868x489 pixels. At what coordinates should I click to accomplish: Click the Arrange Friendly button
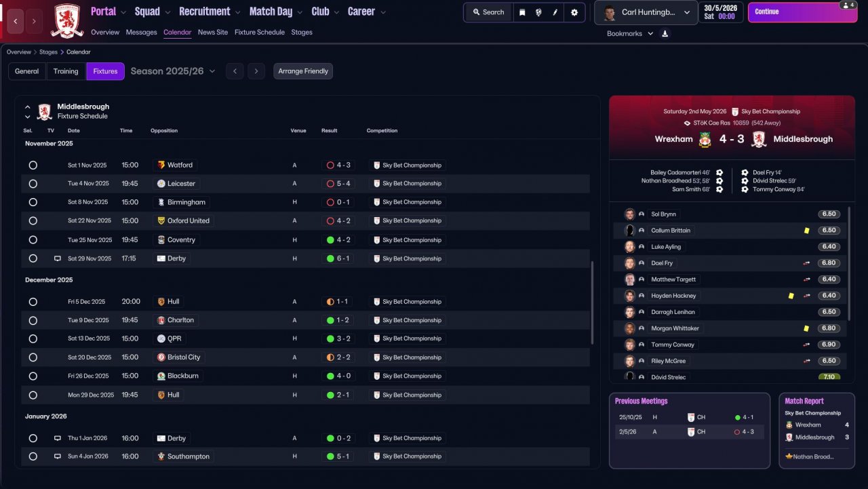coord(303,71)
